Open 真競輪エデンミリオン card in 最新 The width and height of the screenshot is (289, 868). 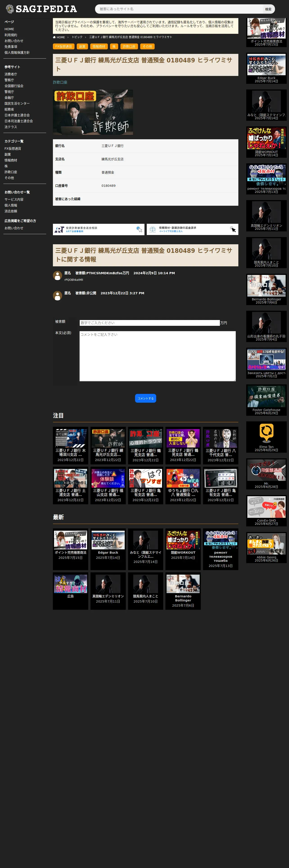(x=108, y=591)
